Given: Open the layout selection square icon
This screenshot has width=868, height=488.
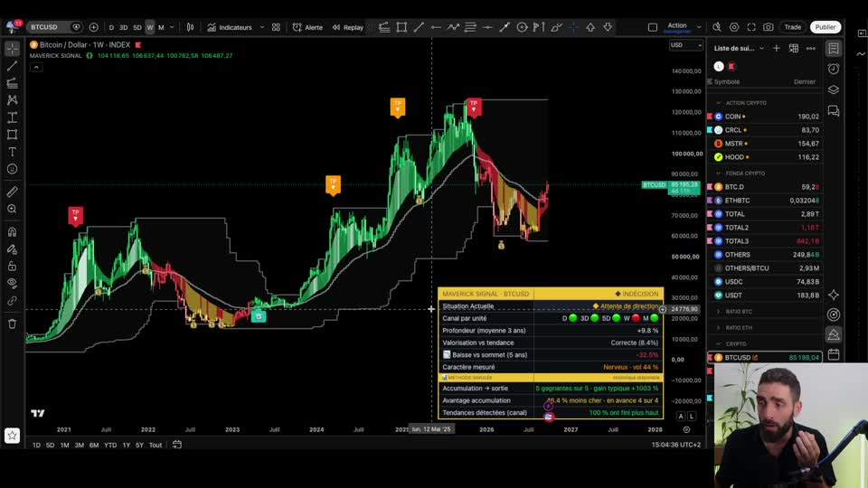Looking at the screenshot, I should pos(653,27).
